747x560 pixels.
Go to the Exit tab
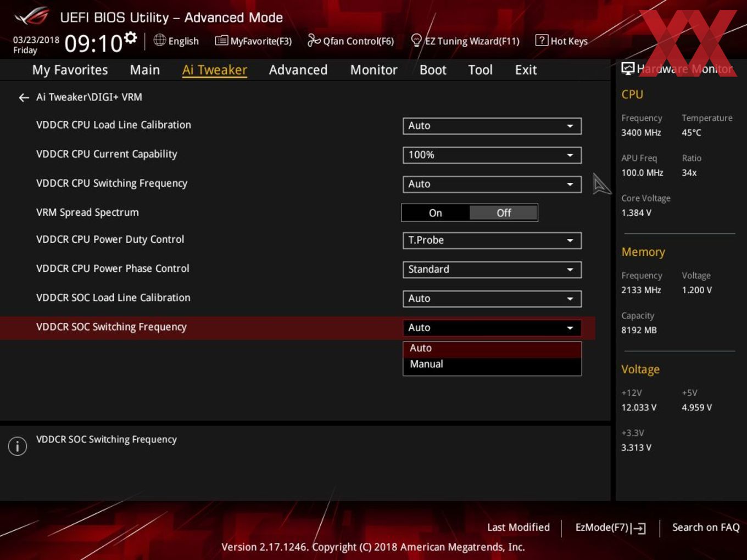(526, 70)
